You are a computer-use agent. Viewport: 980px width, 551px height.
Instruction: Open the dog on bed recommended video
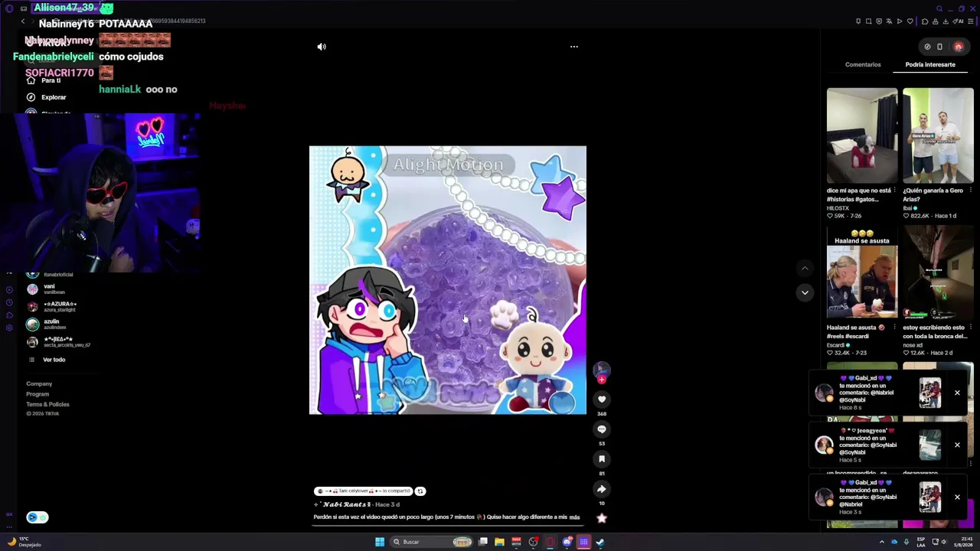862,135
